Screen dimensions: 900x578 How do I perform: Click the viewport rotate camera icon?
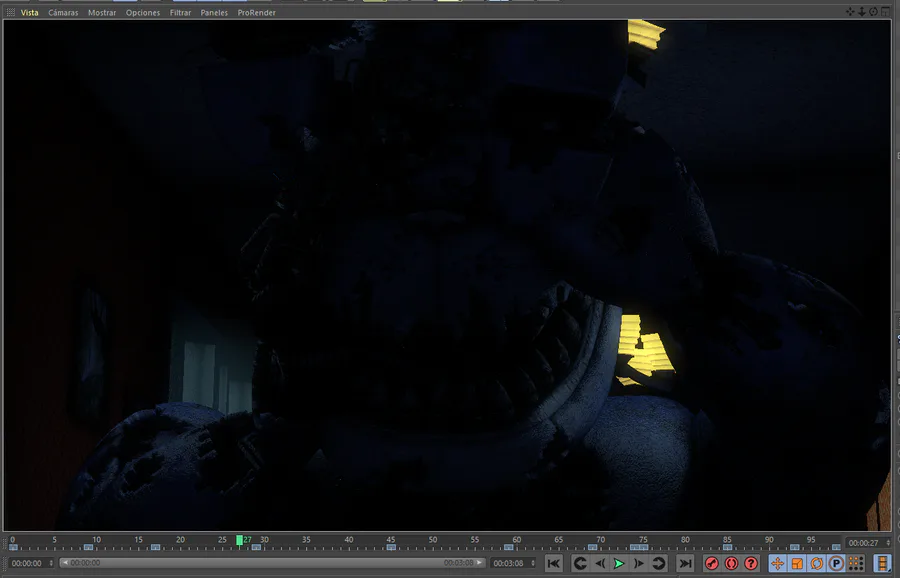click(873, 11)
